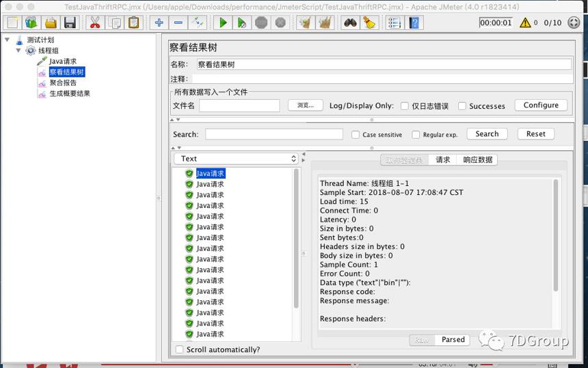Image resolution: width=588 pixels, height=368 pixels.
Task: Collapse the 测试计划 root node
Action: 7,40
